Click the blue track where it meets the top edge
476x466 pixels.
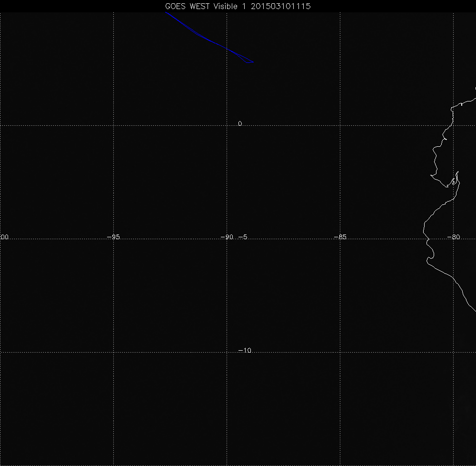(166, 13)
